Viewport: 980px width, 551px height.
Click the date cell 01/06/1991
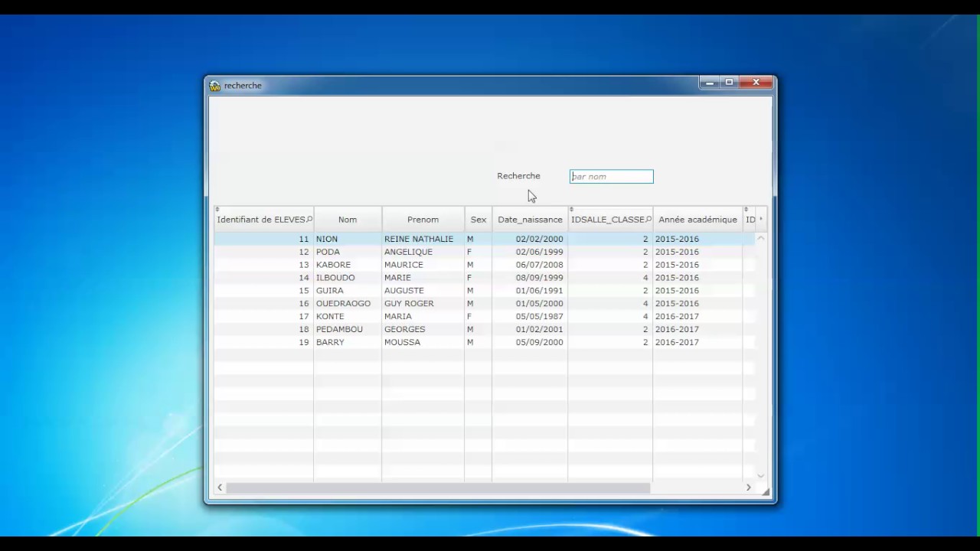click(x=530, y=291)
